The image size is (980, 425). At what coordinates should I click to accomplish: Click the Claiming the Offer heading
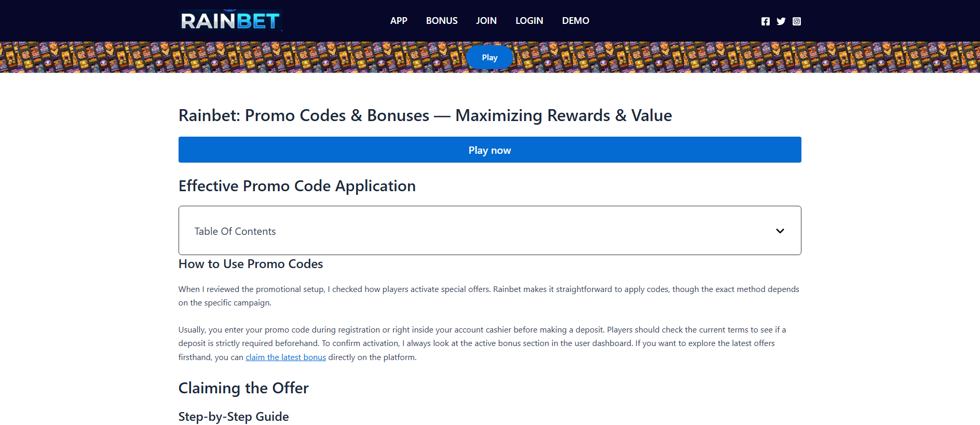[x=243, y=388]
